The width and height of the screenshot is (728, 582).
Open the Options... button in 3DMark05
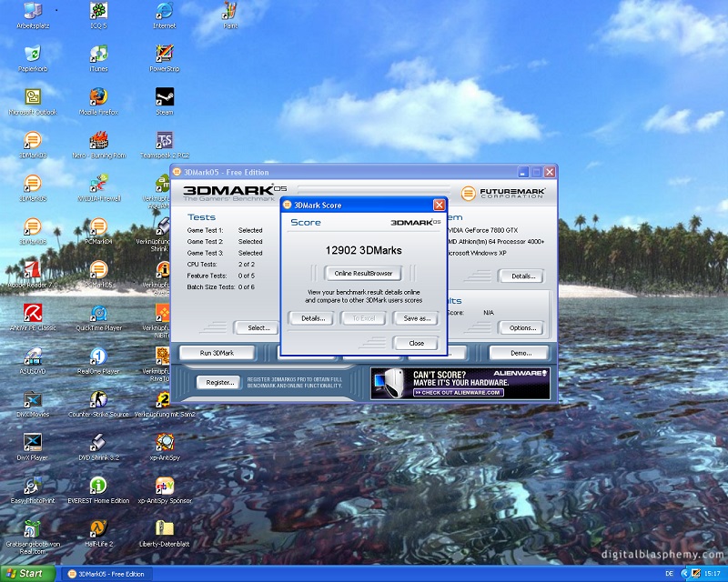(x=522, y=327)
